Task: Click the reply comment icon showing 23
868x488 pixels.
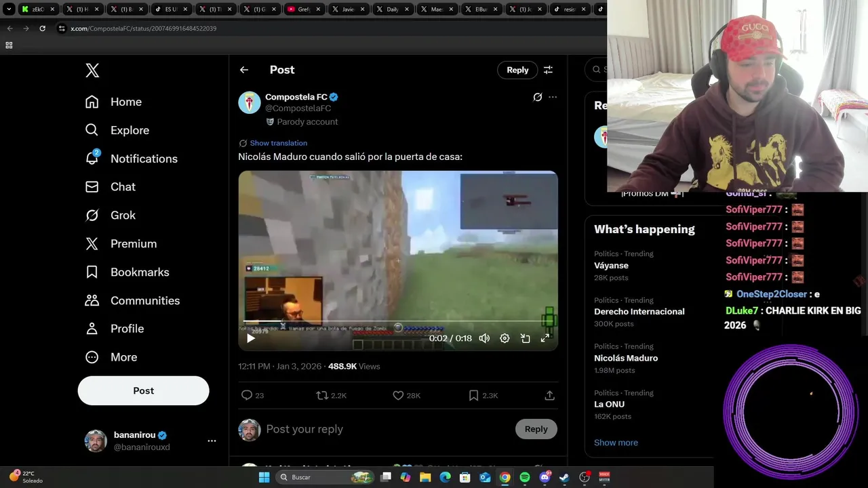Action: [253, 395]
